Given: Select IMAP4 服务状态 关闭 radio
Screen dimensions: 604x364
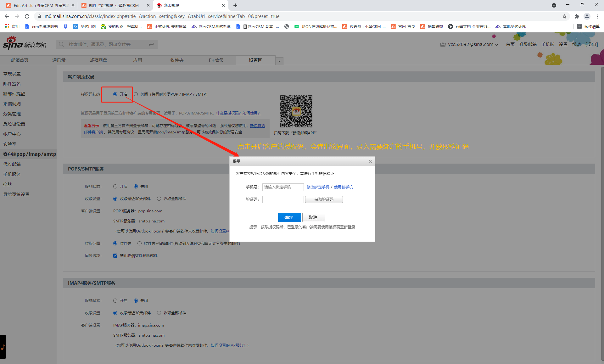Looking at the screenshot, I should coord(136,301).
